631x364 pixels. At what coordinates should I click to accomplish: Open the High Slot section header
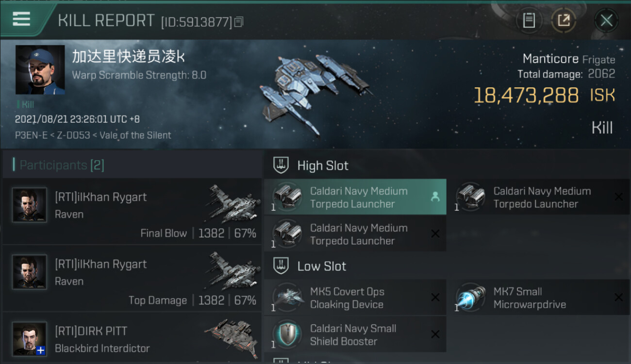coord(447,165)
